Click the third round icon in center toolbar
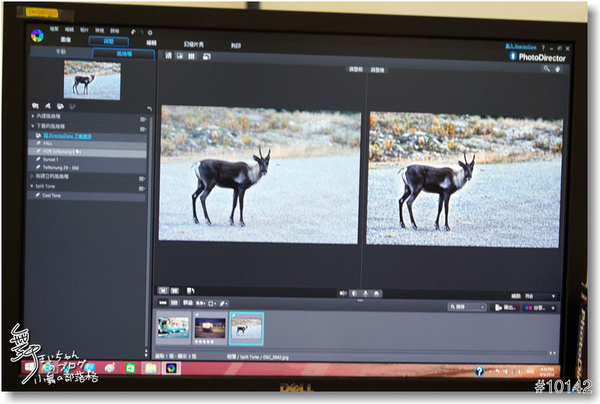600x404 pixels. [x=365, y=293]
